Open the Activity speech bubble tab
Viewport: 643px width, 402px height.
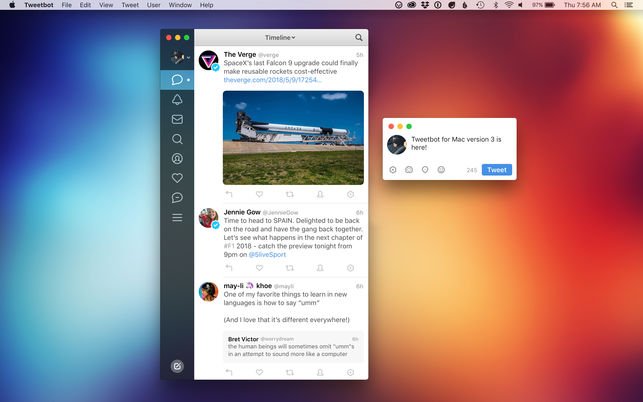point(177,198)
